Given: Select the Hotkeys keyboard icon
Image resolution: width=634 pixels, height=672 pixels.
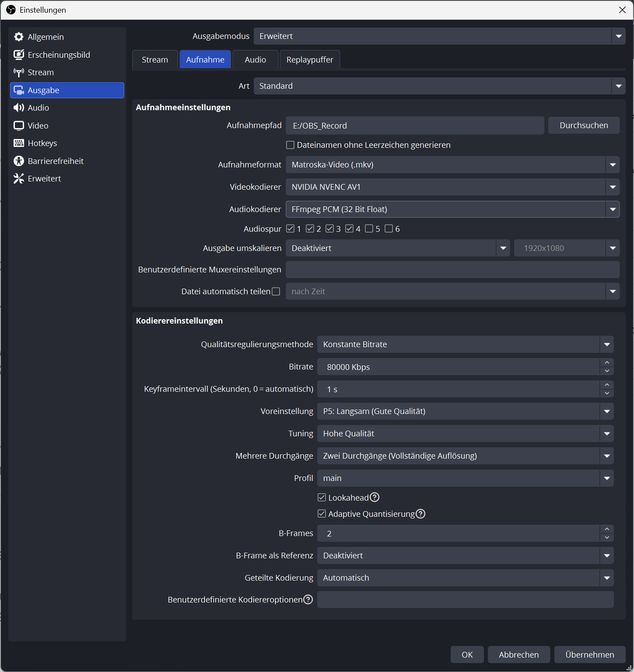Looking at the screenshot, I should pos(19,143).
